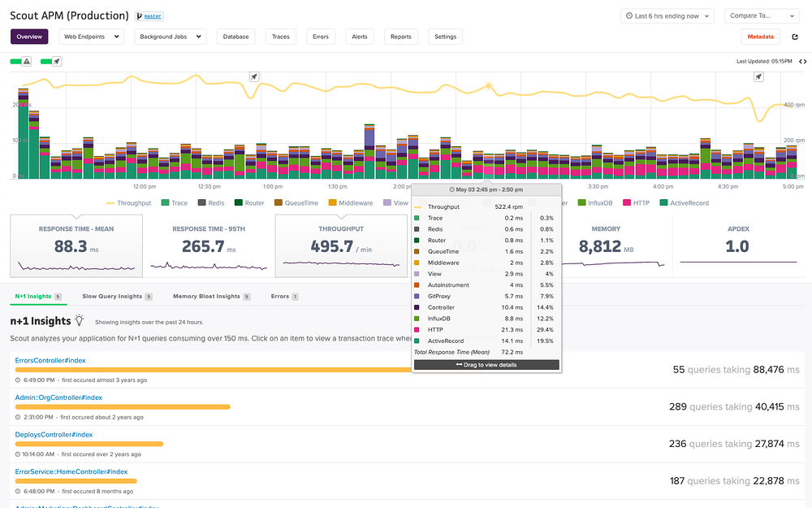
Task: Open the Last 6 hrs time range dropdown
Action: [667, 16]
